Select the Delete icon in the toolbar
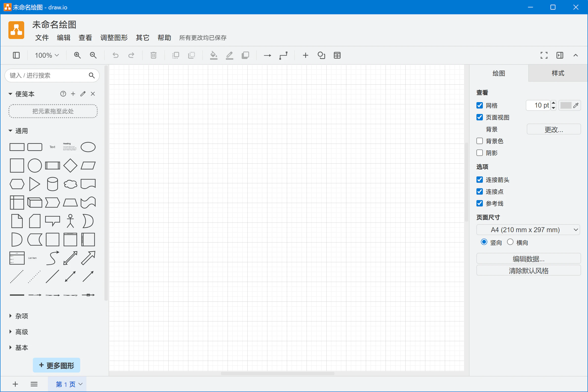 [153, 55]
